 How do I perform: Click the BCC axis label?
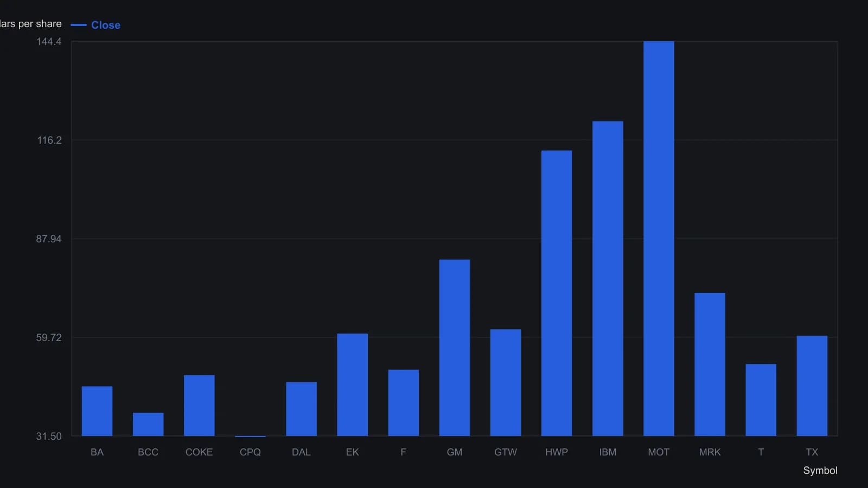pyautogui.click(x=148, y=452)
